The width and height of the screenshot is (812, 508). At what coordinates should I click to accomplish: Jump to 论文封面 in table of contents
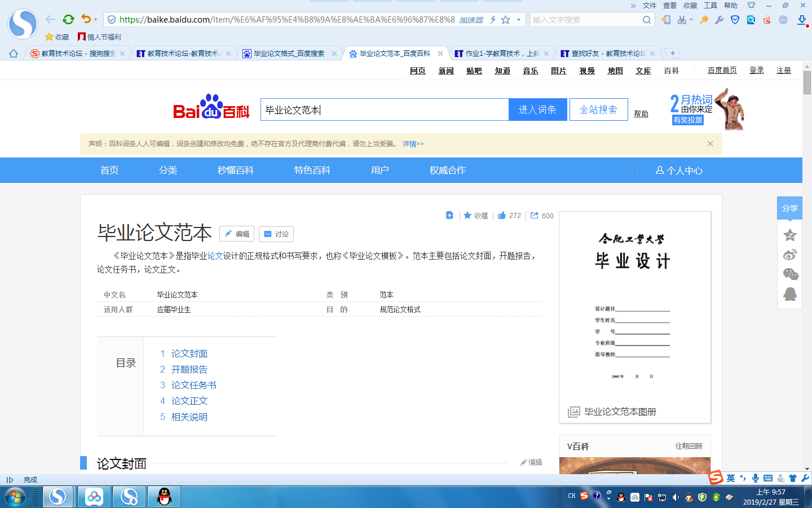(189, 353)
